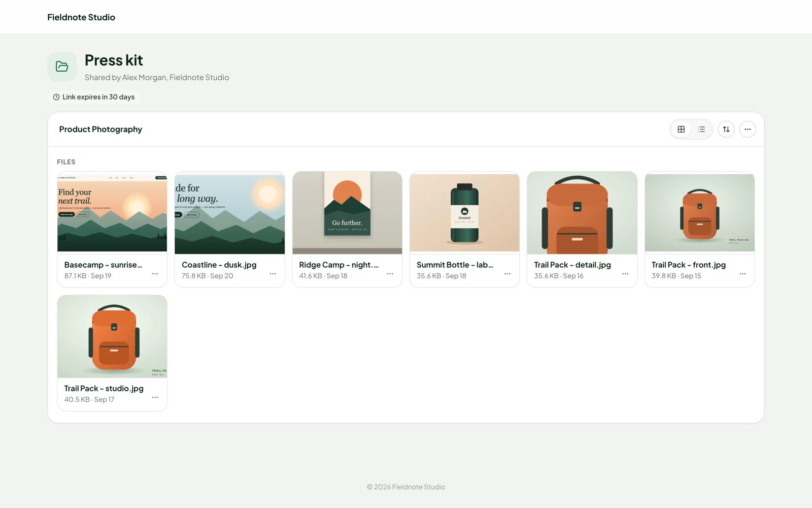812x508 pixels.
Task: Open more options for Trail Pack – detail.jpg
Action: tap(625, 274)
